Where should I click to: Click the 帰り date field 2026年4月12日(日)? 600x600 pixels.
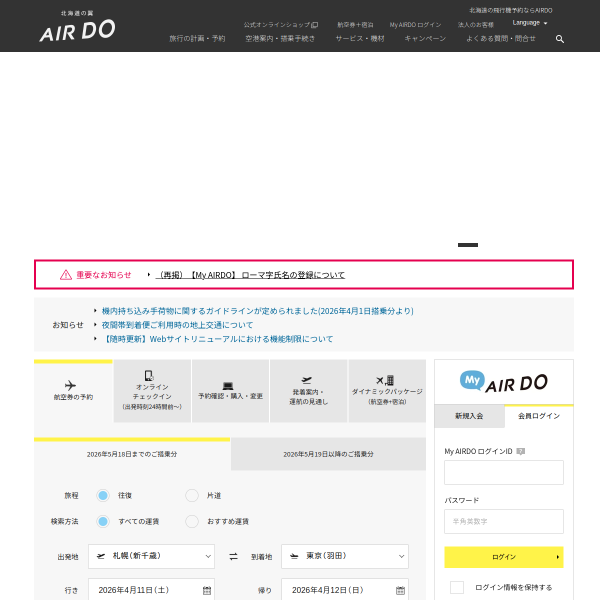pyautogui.click(x=345, y=590)
